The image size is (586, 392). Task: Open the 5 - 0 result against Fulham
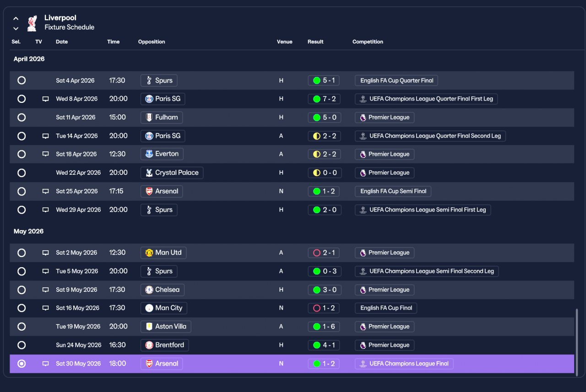point(325,118)
